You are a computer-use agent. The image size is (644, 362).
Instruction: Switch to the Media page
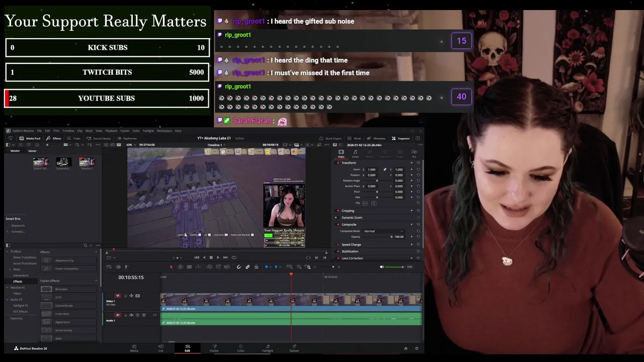tap(134, 348)
